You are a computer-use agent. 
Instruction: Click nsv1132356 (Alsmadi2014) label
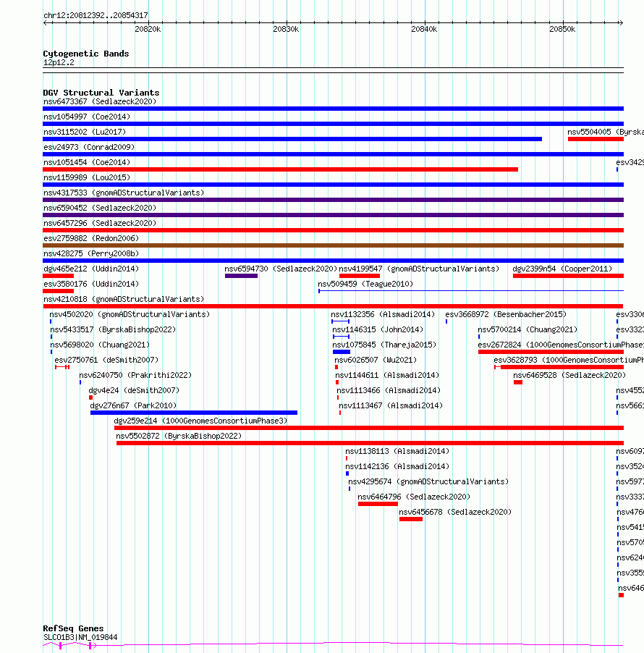383,314
